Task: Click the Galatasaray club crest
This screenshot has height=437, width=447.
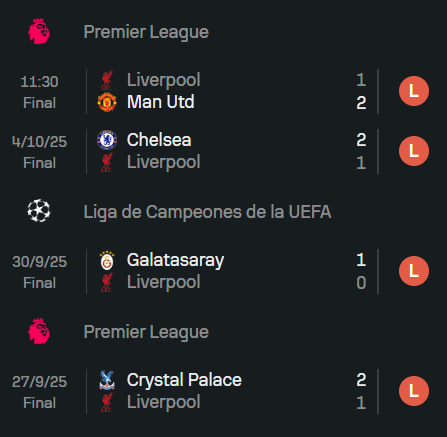Action: 107,260
